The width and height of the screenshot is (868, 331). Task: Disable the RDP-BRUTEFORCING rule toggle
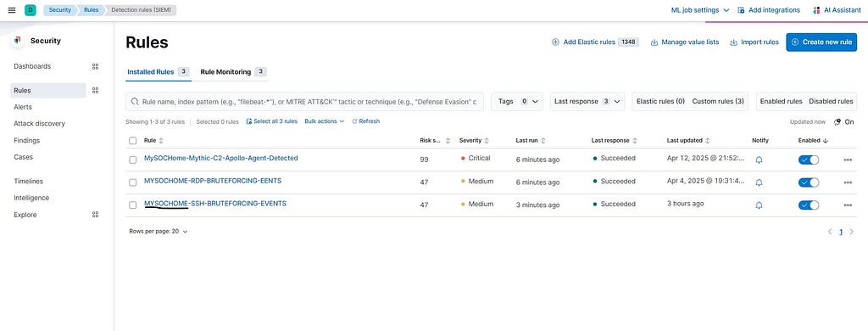809,182
